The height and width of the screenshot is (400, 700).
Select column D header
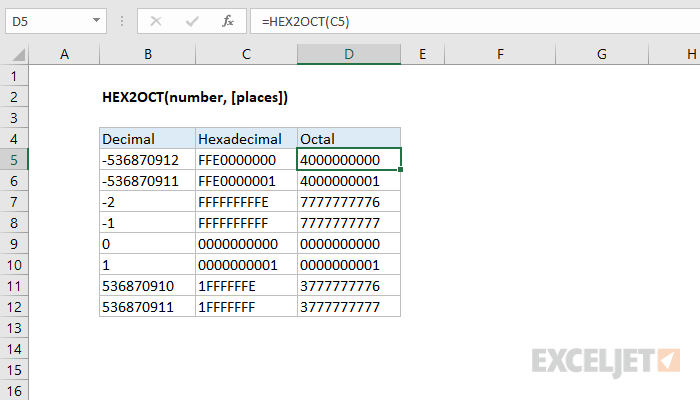[x=348, y=54]
